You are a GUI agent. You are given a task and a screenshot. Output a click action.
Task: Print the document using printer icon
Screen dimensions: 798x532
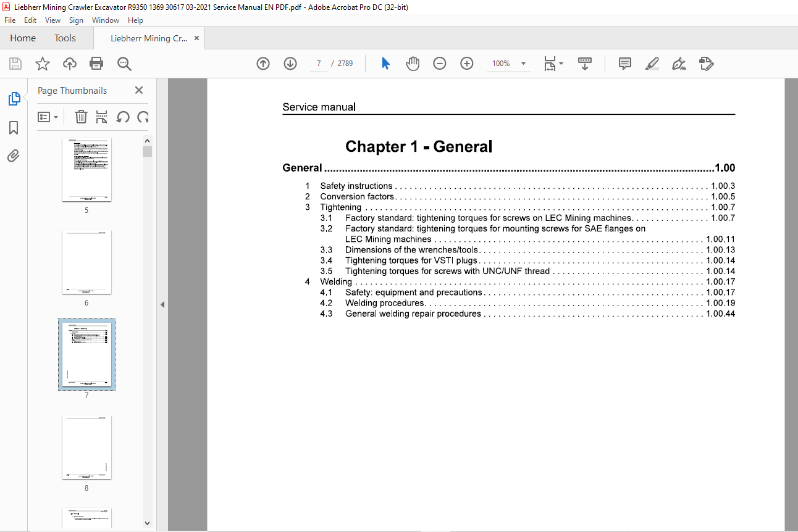click(96, 64)
